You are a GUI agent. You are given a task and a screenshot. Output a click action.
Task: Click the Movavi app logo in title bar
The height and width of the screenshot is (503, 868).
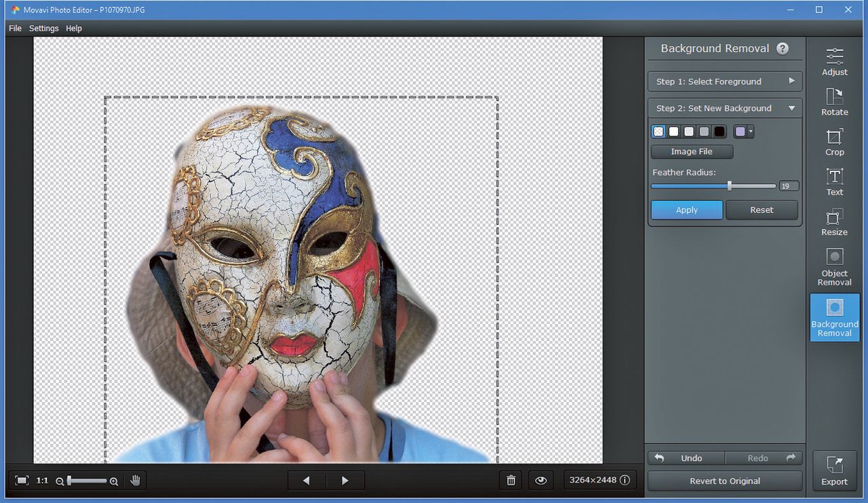(16, 10)
